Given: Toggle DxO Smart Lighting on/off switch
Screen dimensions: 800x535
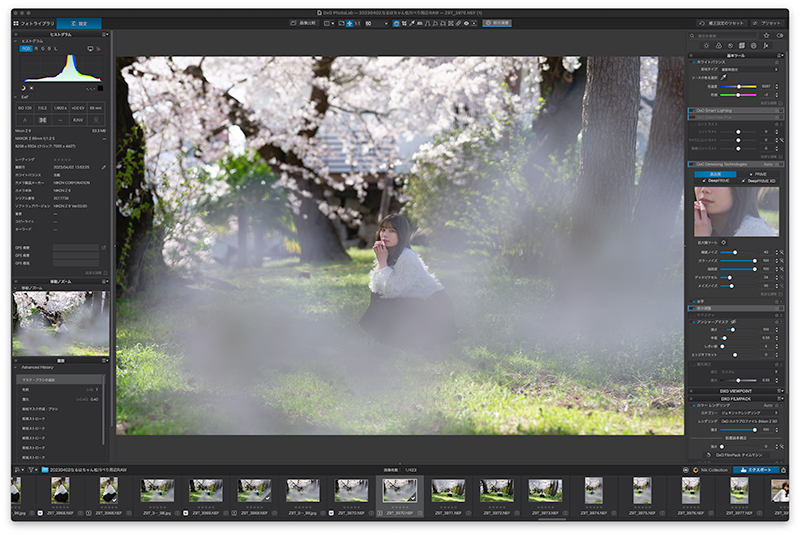Looking at the screenshot, I should [x=693, y=110].
